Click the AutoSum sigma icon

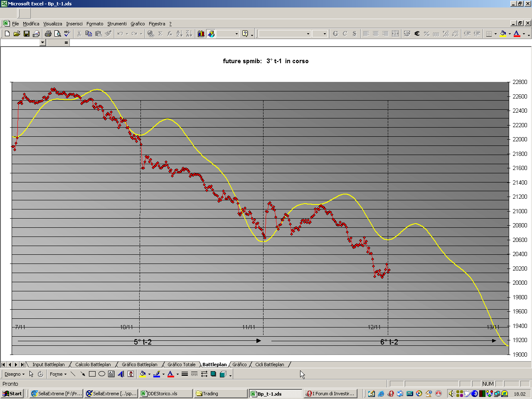click(160, 34)
